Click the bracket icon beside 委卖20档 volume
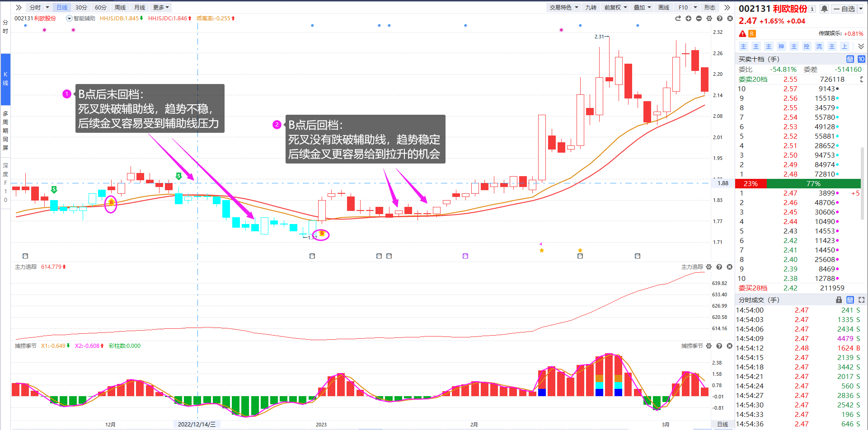 (862, 79)
